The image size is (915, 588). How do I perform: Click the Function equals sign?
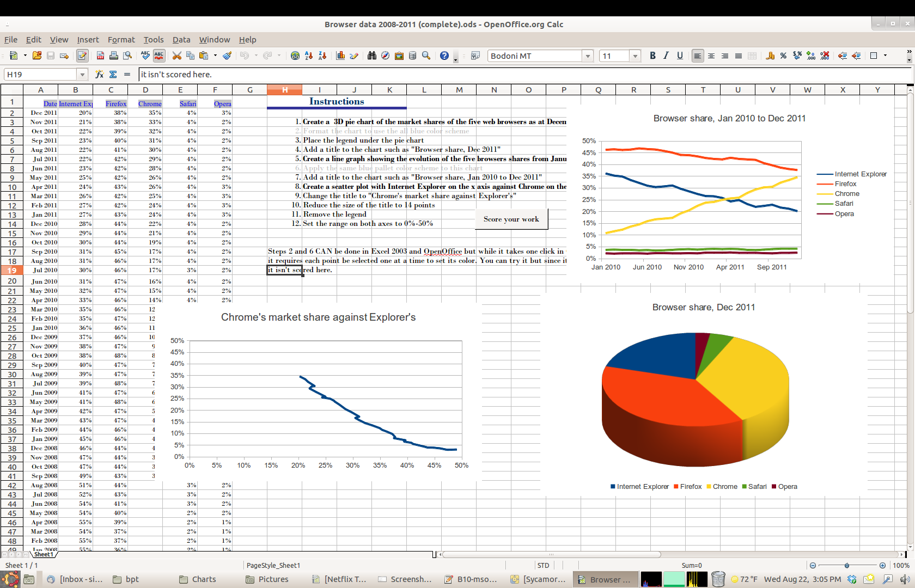(127, 74)
